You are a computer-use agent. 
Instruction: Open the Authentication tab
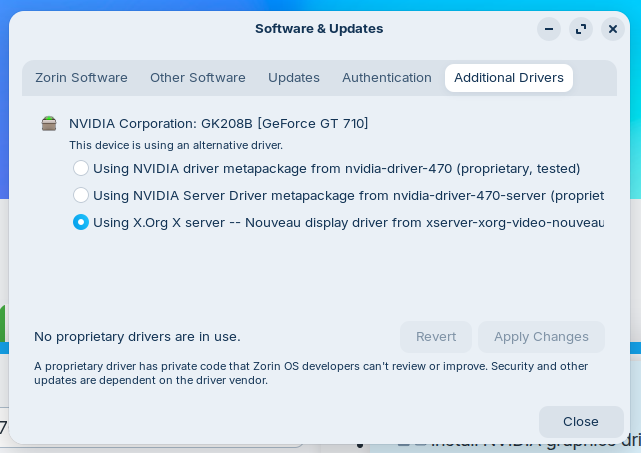tap(387, 78)
